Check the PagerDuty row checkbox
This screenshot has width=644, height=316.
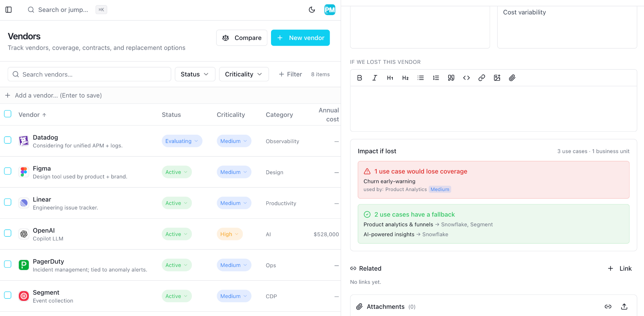coord(8,264)
